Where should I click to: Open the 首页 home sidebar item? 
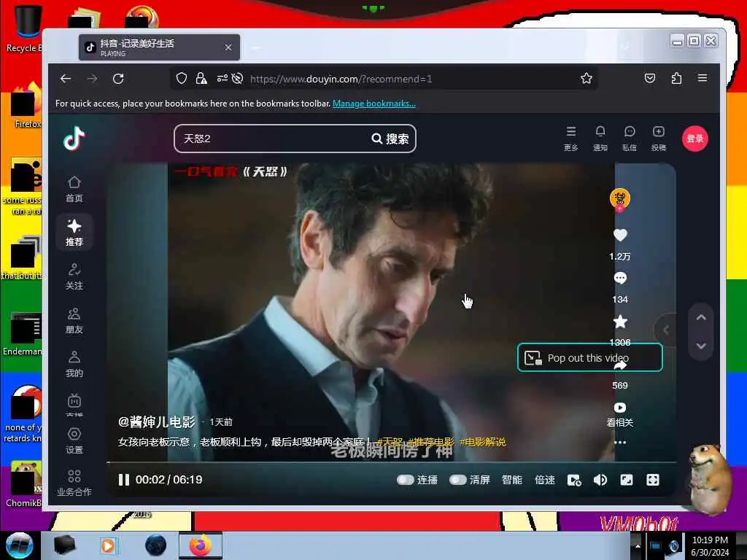click(x=74, y=189)
